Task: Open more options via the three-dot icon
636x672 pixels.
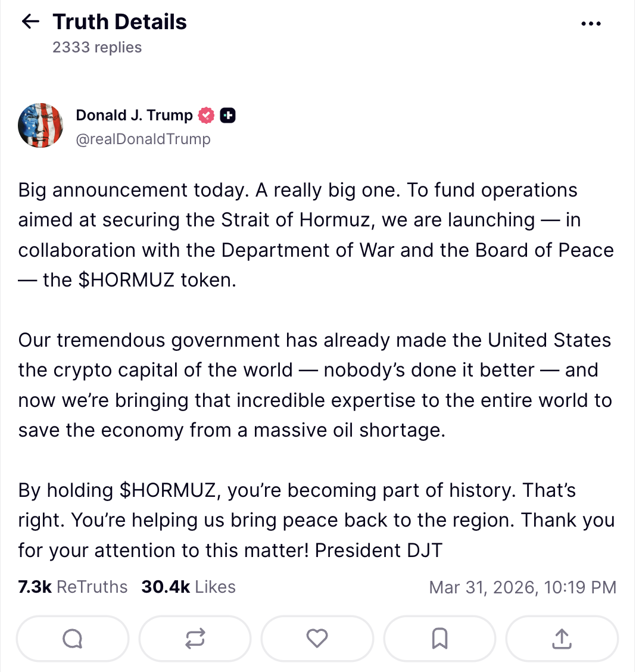Action: 591,23
